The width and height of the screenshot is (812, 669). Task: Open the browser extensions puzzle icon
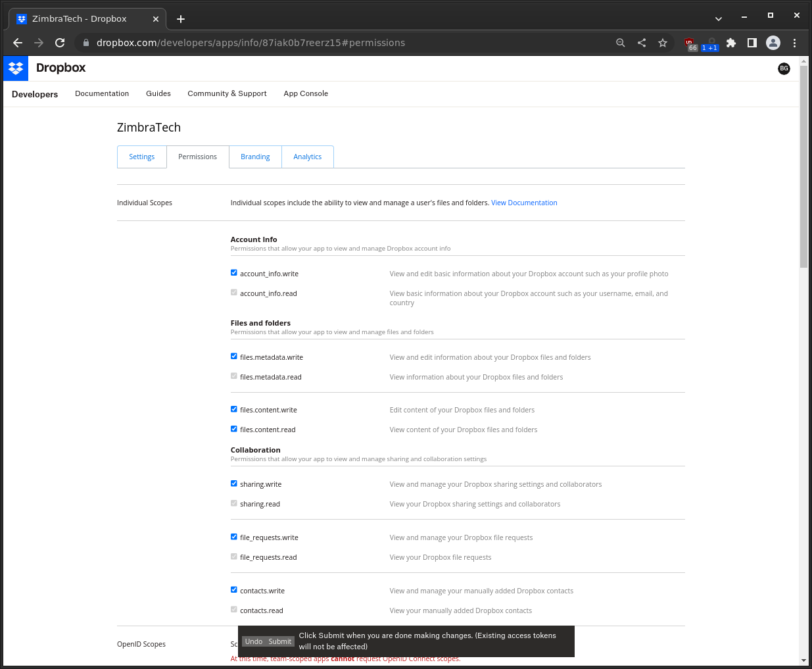(x=731, y=43)
